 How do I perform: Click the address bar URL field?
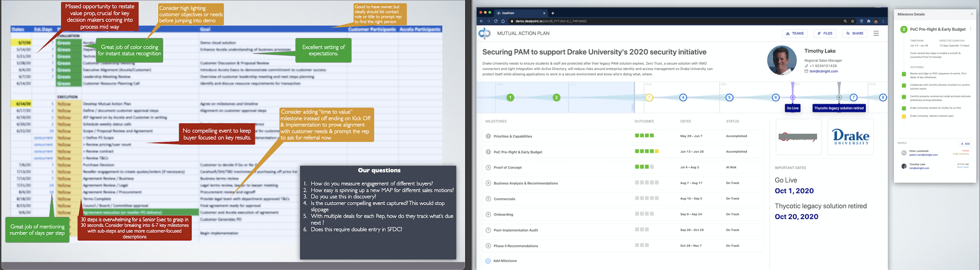click(x=674, y=21)
